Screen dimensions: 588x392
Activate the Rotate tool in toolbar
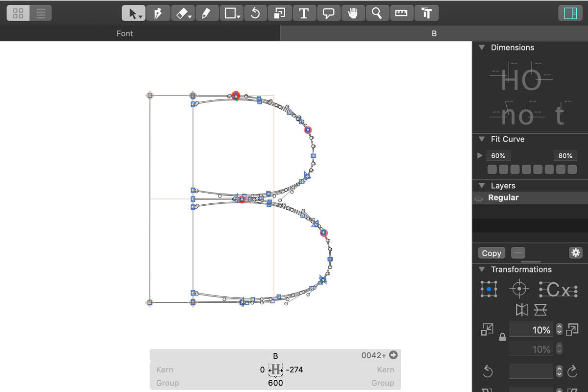255,13
